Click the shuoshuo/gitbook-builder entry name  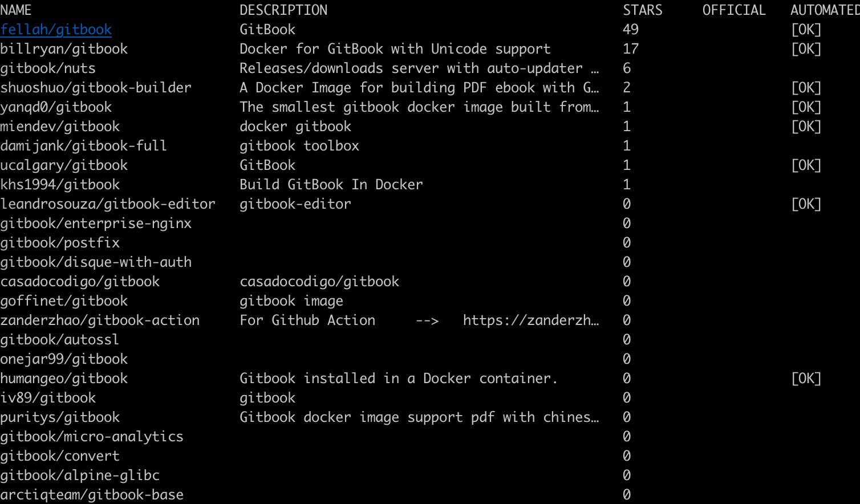(x=96, y=88)
